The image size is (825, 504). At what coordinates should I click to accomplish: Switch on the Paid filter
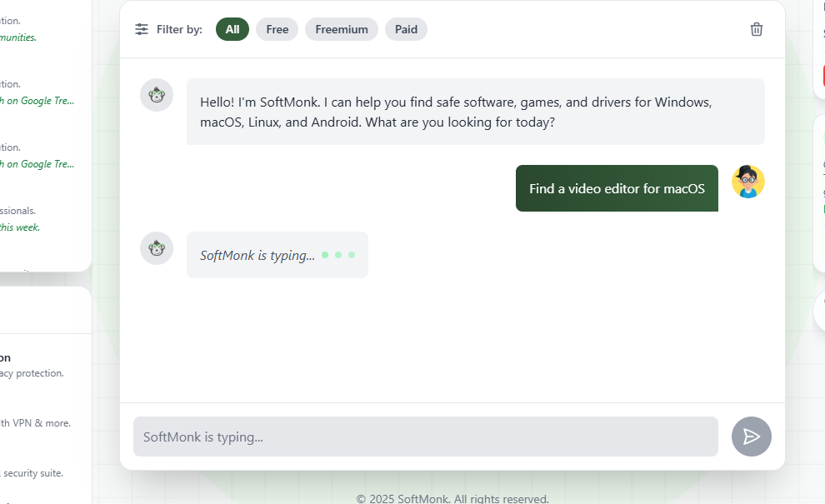(x=406, y=29)
